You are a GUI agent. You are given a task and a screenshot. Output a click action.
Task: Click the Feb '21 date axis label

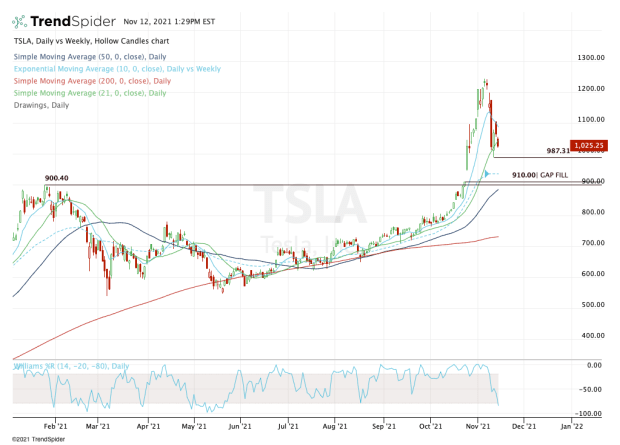point(55,426)
